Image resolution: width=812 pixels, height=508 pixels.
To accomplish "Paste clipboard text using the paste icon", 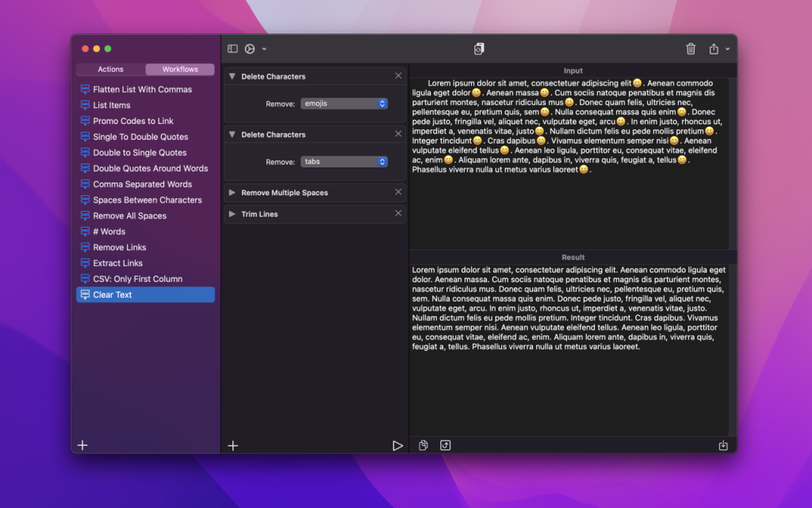I will tap(423, 445).
